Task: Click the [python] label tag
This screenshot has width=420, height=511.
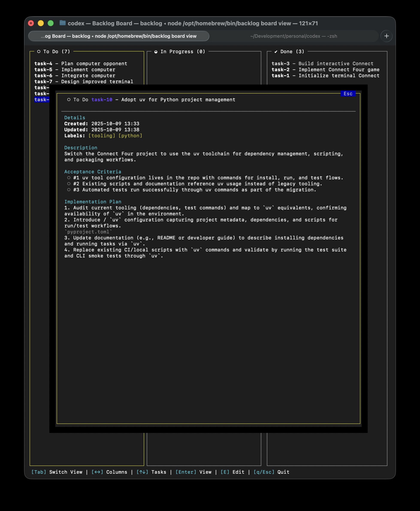Action: pyautogui.click(x=130, y=136)
